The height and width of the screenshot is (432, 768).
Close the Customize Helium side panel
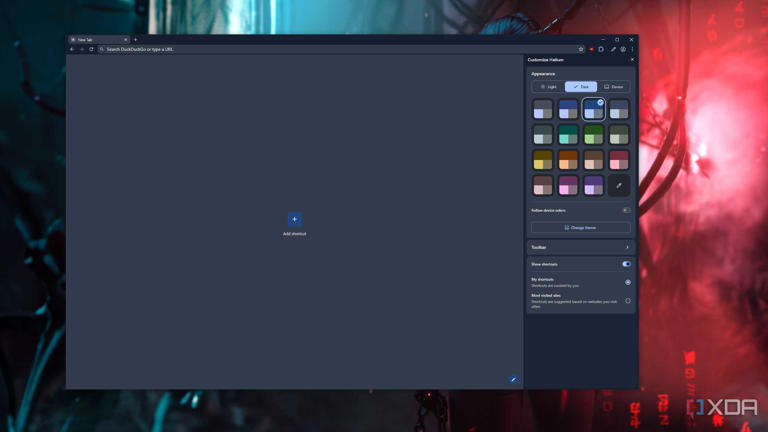pyautogui.click(x=632, y=60)
